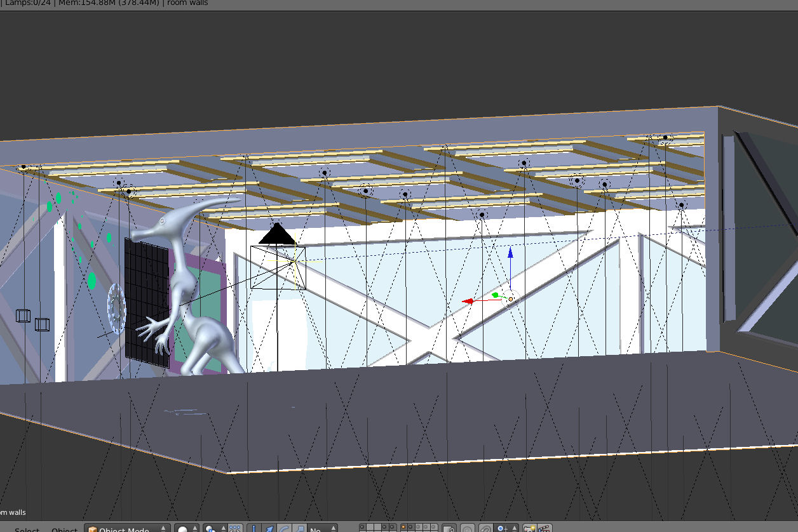Click the 'room walls' text in top header
Viewport: 798px width, 532px height.
pyautogui.click(x=187, y=3)
